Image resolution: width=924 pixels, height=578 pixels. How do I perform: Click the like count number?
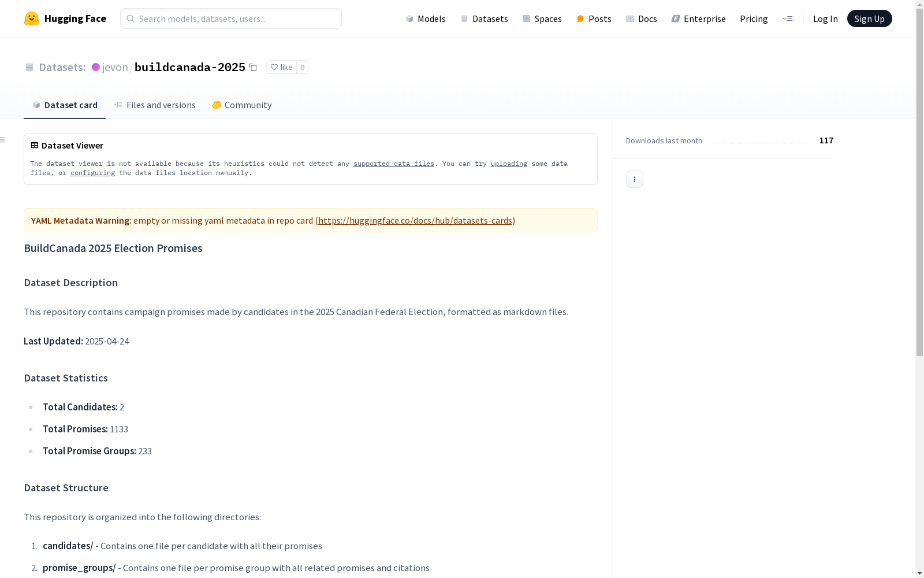tap(302, 67)
